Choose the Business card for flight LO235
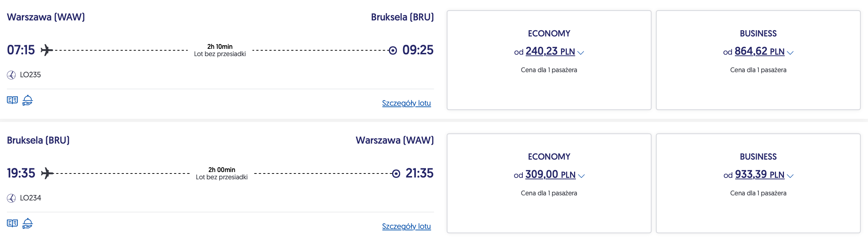The width and height of the screenshot is (868, 242). 758,87
